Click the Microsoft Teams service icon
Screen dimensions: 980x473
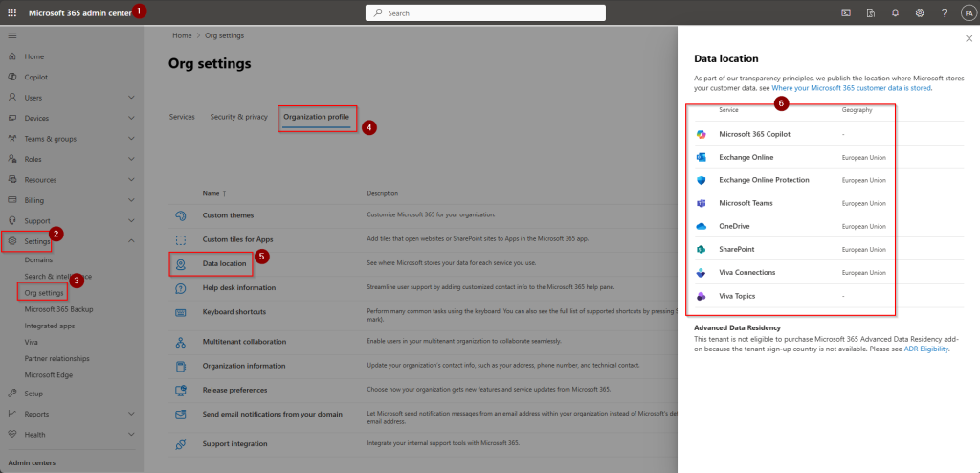(702, 203)
